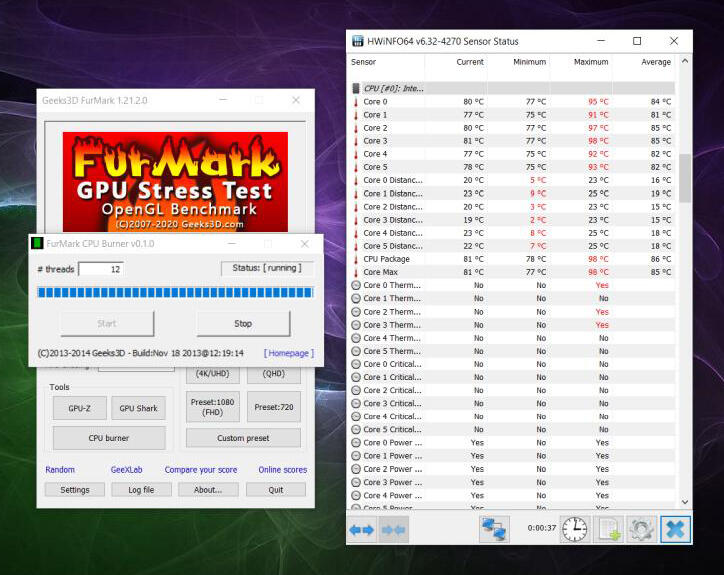The height and width of the screenshot is (575, 724).
Task: Open the network computers icon in HWiNFO toolbar
Action: [x=494, y=529]
